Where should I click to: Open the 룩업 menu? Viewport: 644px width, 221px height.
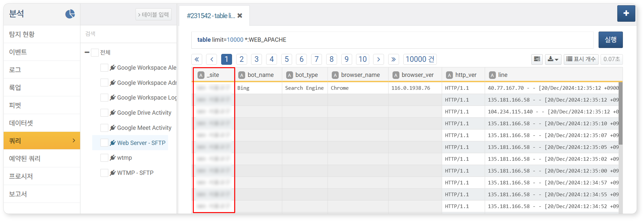click(42, 88)
